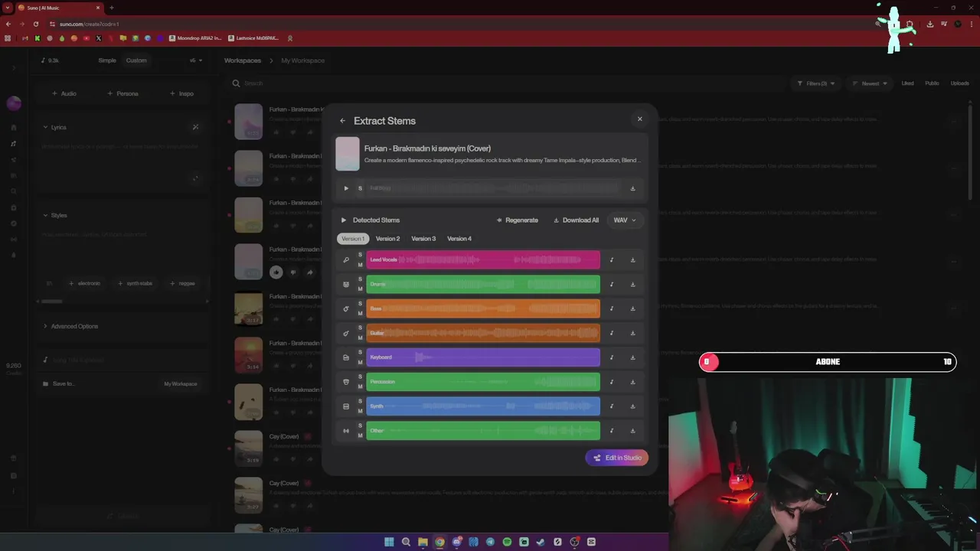980x551 pixels.
Task: Solo the Keyboard stem
Action: pyautogui.click(x=360, y=353)
